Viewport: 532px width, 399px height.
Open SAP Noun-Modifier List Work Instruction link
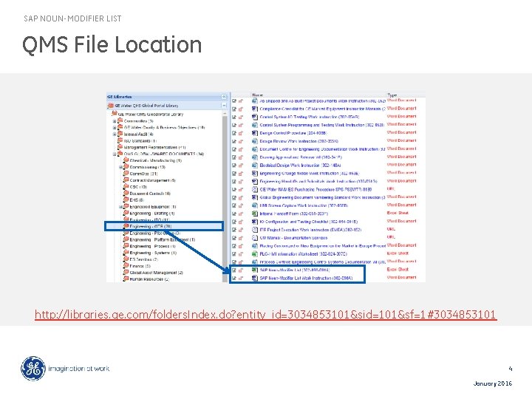(x=307, y=279)
